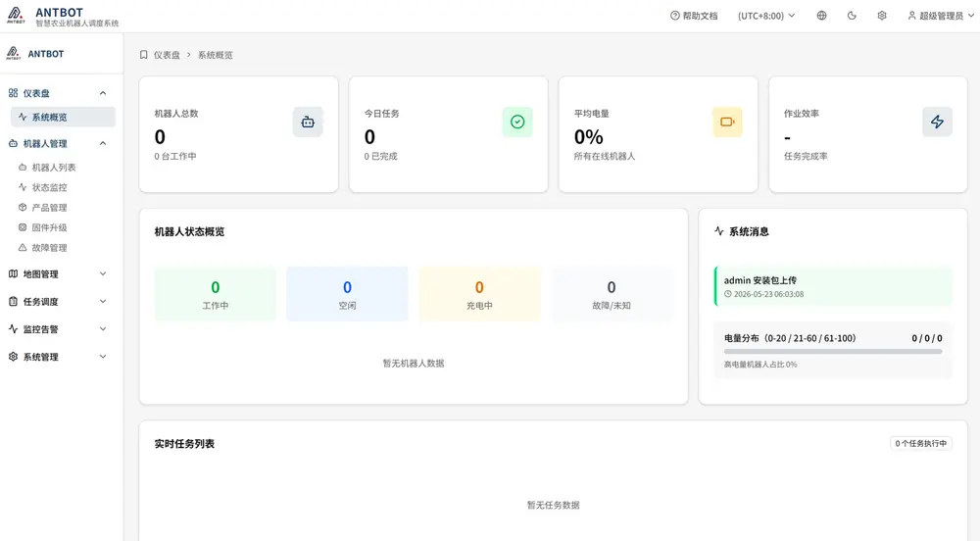Open the admin 安装包上传 message
The width and height of the screenshot is (980, 541).
[x=833, y=286]
